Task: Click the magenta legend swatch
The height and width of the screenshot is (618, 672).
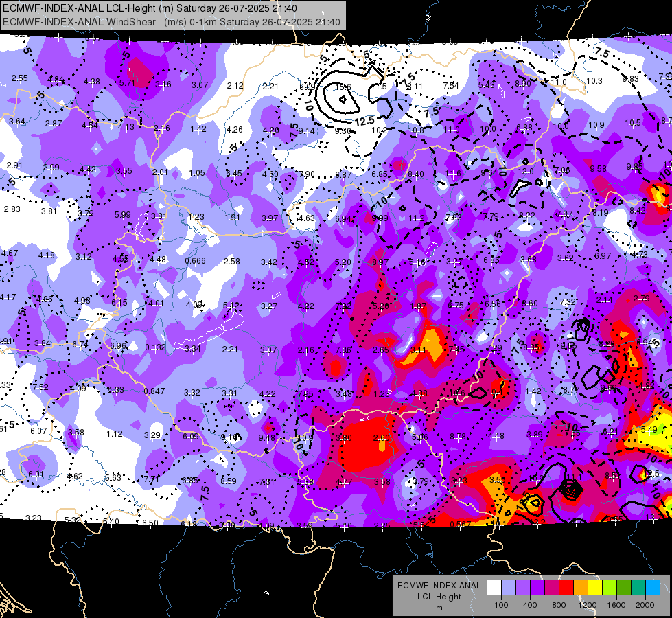Action: (552, 587)
